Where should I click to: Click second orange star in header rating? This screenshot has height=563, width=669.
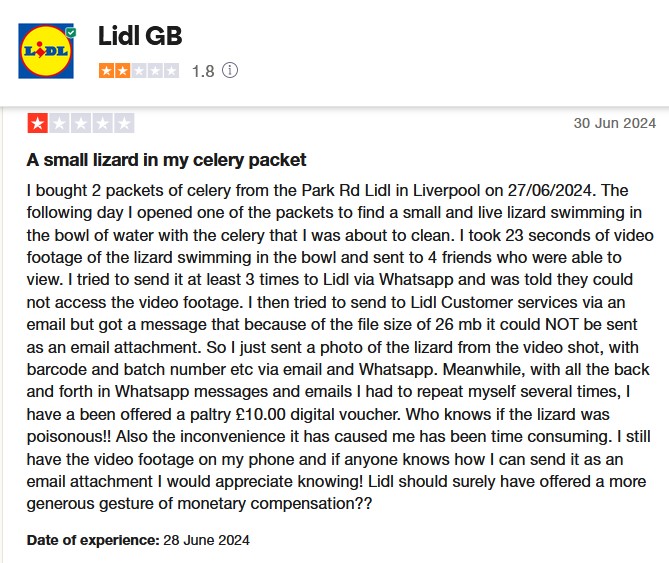[123, 71]
